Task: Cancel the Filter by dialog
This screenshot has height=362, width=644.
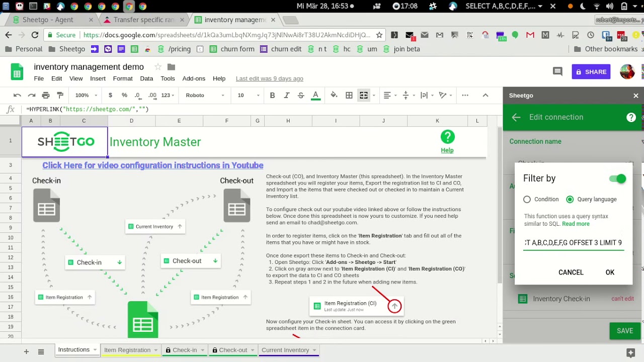Action: click(571, 273)
